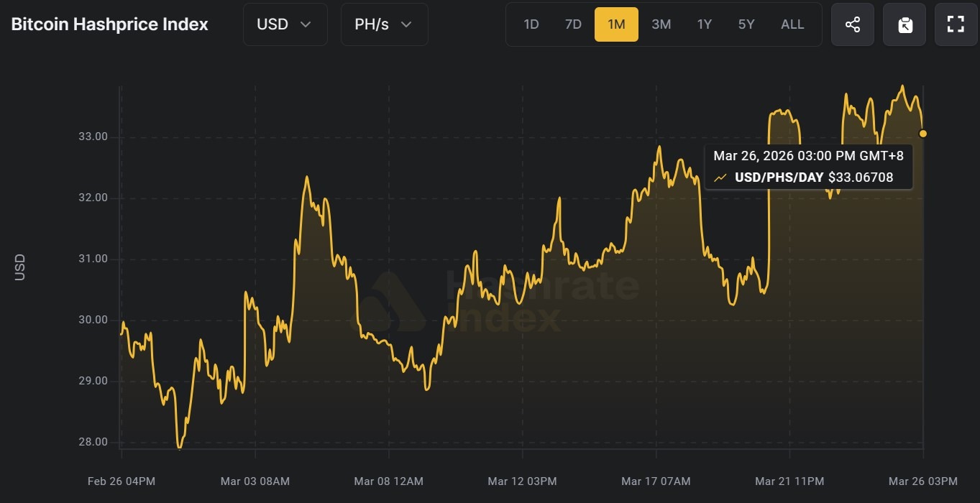Switch to the 1D timeframe
The height and width of the screenshot is (503, 980).
pyautogui.click(x=531, y=24)
